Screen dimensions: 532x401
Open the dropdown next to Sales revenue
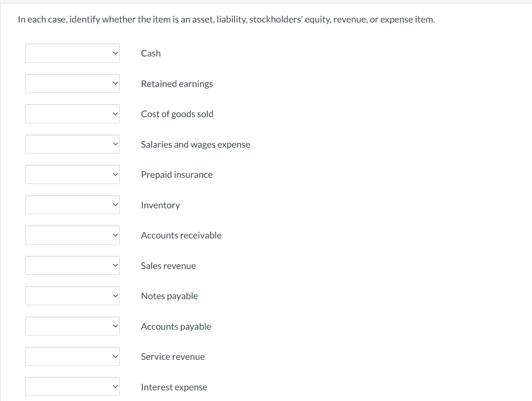72,265
